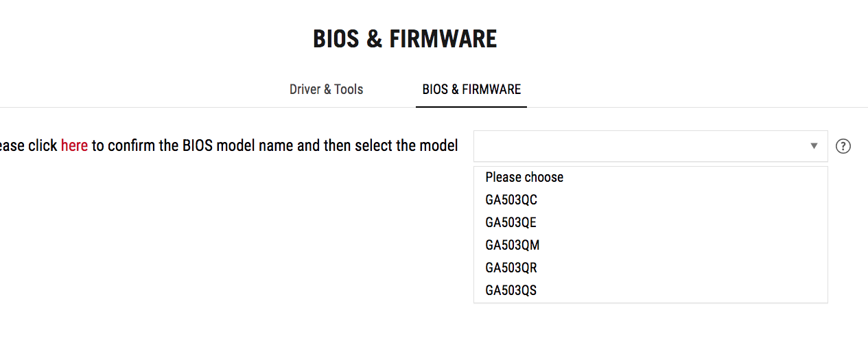Pick GA503QE in the model list

(511, 222)
